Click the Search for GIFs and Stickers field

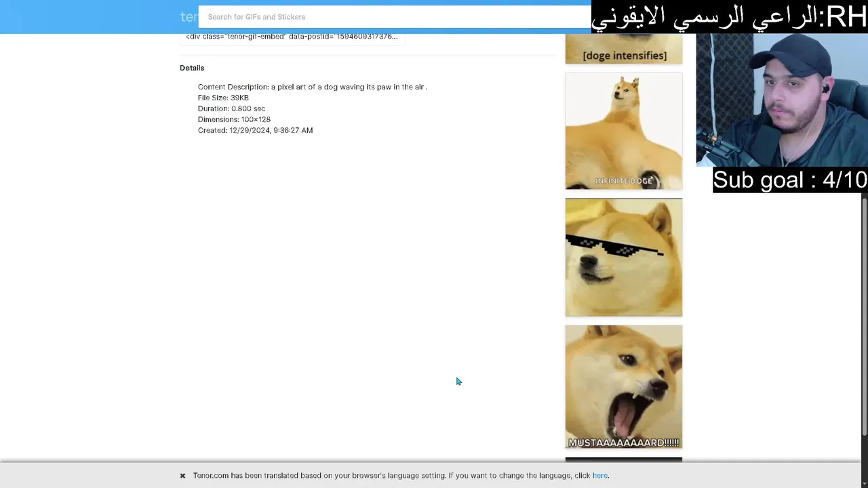point(395,17)
